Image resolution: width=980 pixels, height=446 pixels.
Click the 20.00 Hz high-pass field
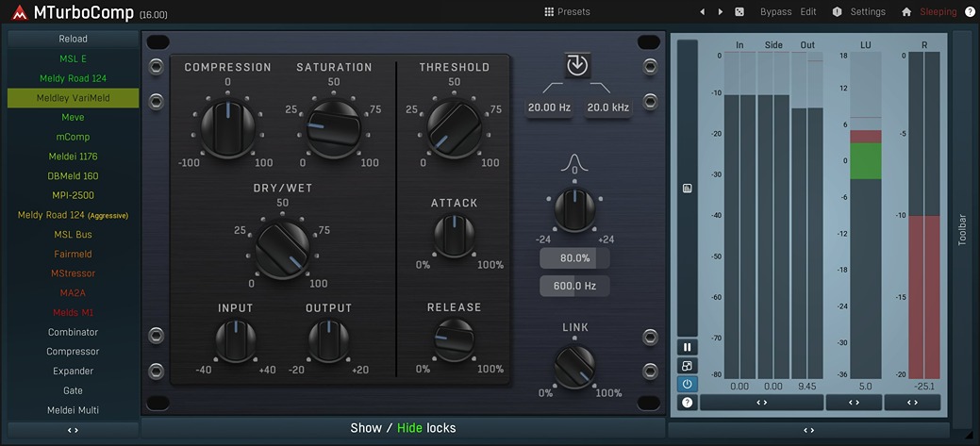[x=549, y=107]
